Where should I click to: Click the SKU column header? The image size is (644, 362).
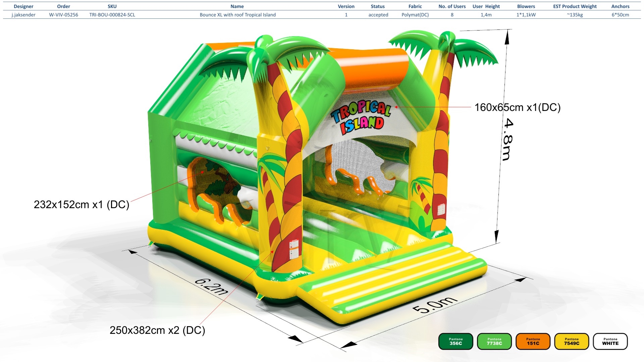pos(112,6)
